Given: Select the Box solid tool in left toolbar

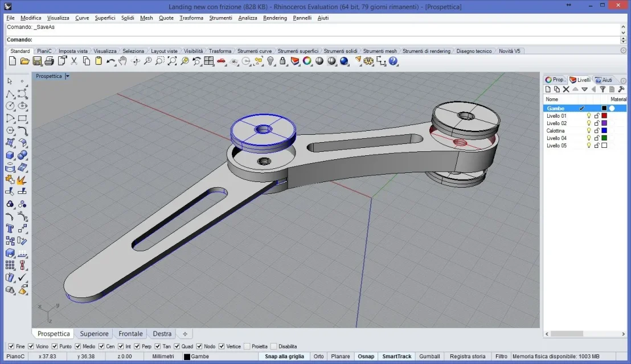Looking at the screenshot, I should 10,155.
